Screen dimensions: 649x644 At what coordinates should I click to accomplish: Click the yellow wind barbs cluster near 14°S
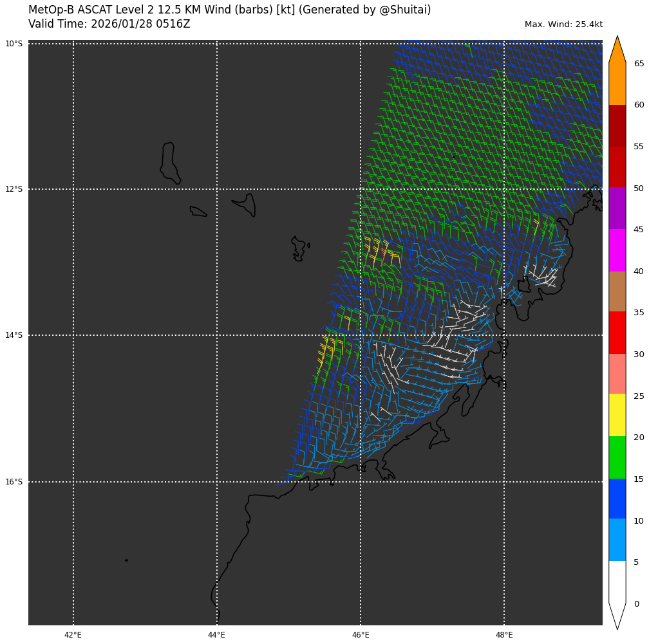coord(327,347)
